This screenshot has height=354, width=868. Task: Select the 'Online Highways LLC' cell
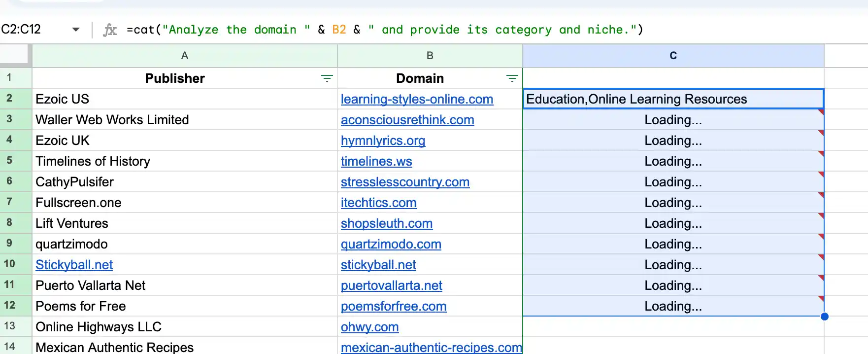pos(185,327)
